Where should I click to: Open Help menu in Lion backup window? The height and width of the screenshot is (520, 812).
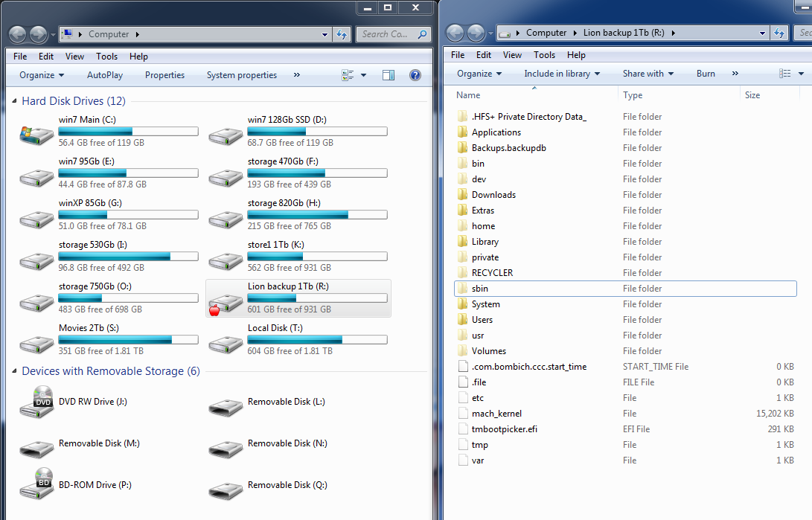click(x=576, y=55)
